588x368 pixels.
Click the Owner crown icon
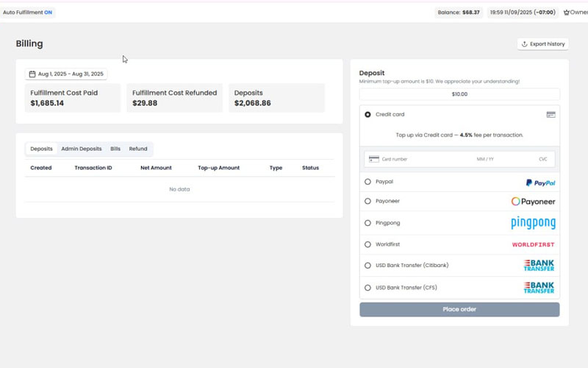[x=567, y=13]
